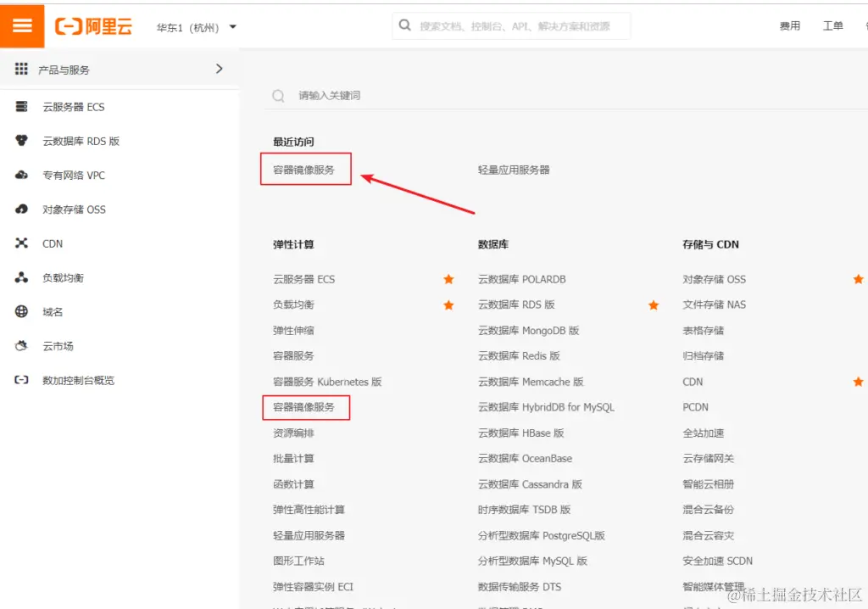The image size is (868, 609).
Task: Unstar 云数据库 RDS 版 favorite
Action: pyautogui.click(x=654, y=304)
